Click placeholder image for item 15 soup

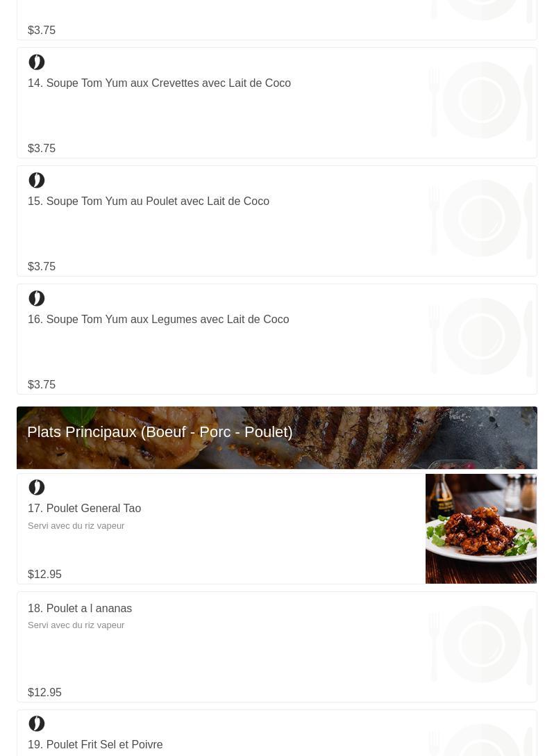click(480, 219)
